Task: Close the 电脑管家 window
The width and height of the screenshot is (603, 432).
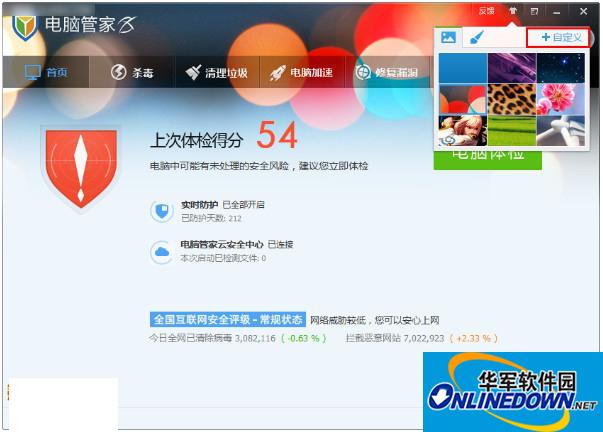Action: 583,12
